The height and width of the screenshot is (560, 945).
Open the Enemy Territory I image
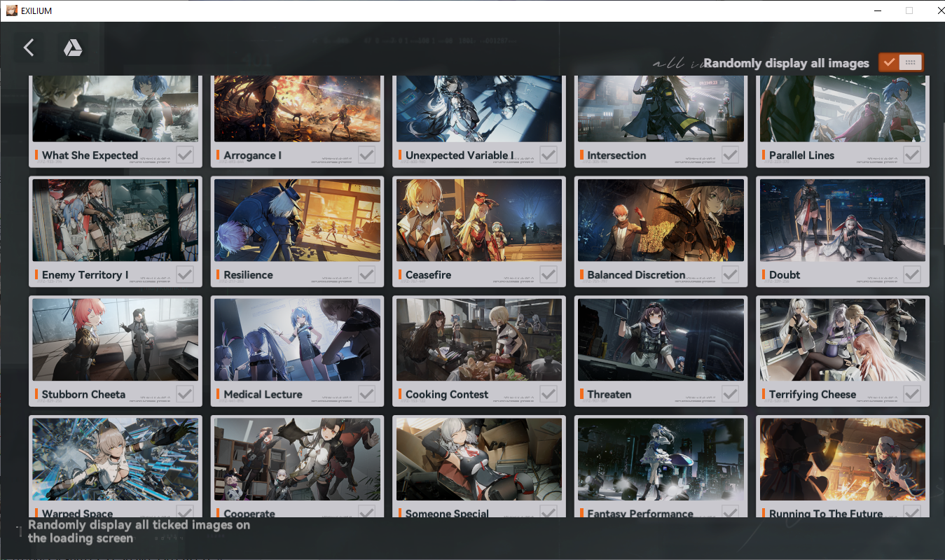(116, 220)
